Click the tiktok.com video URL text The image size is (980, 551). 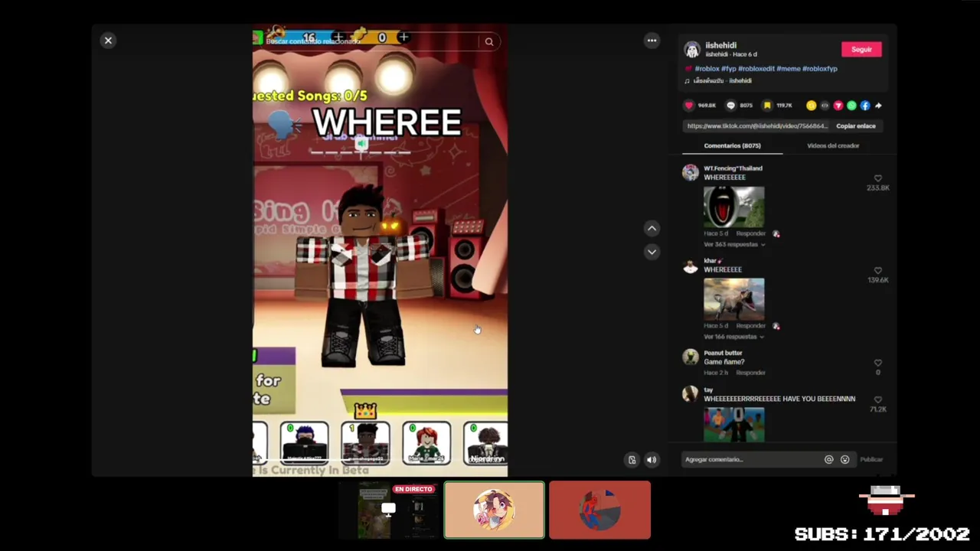click(757, 126)
